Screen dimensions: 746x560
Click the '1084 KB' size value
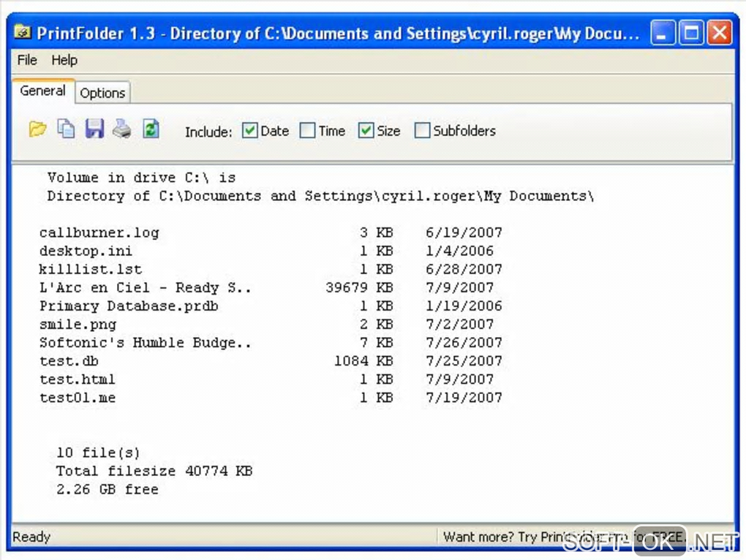(363, 361)
